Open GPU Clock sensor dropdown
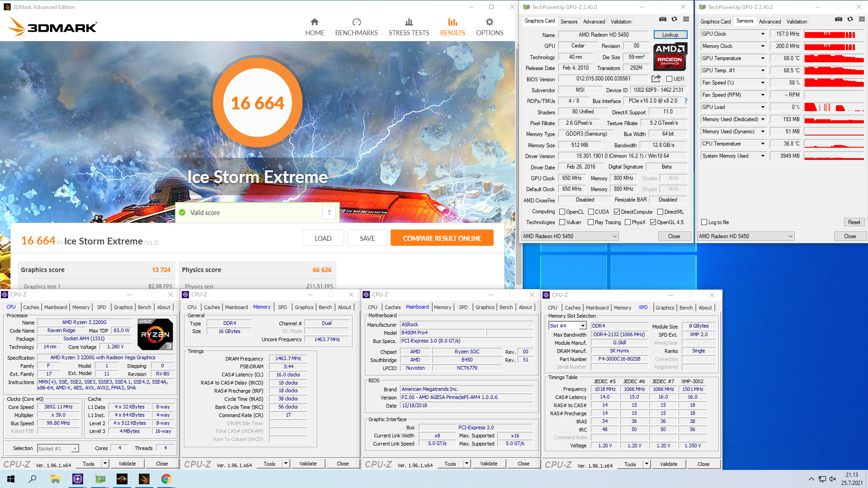 [763, 34]
